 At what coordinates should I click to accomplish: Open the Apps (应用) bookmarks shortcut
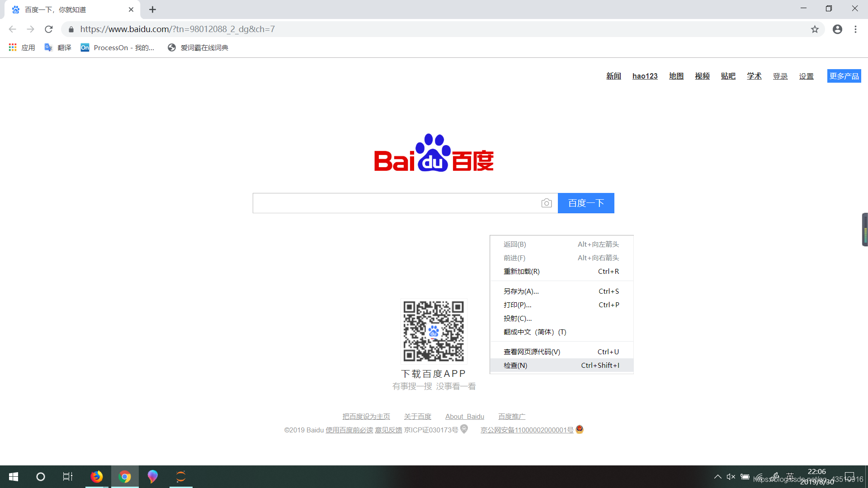tap(22, 47)
